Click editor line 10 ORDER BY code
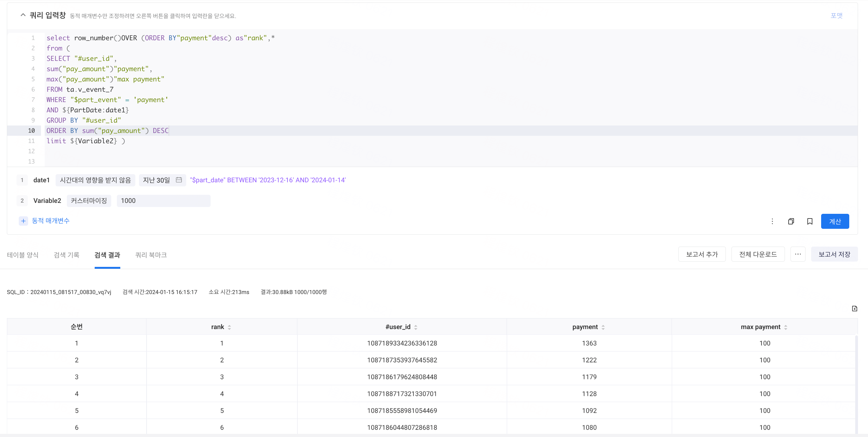 tap(107, 130)
